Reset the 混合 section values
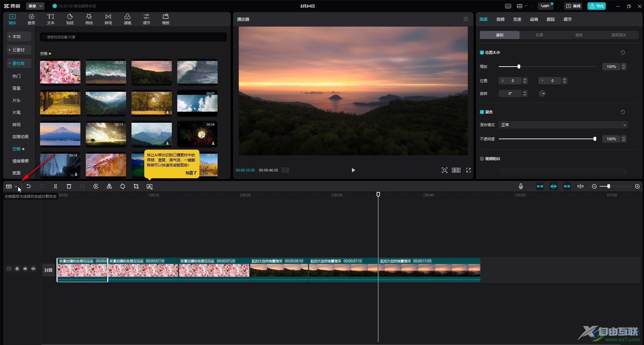 [623, 112]
